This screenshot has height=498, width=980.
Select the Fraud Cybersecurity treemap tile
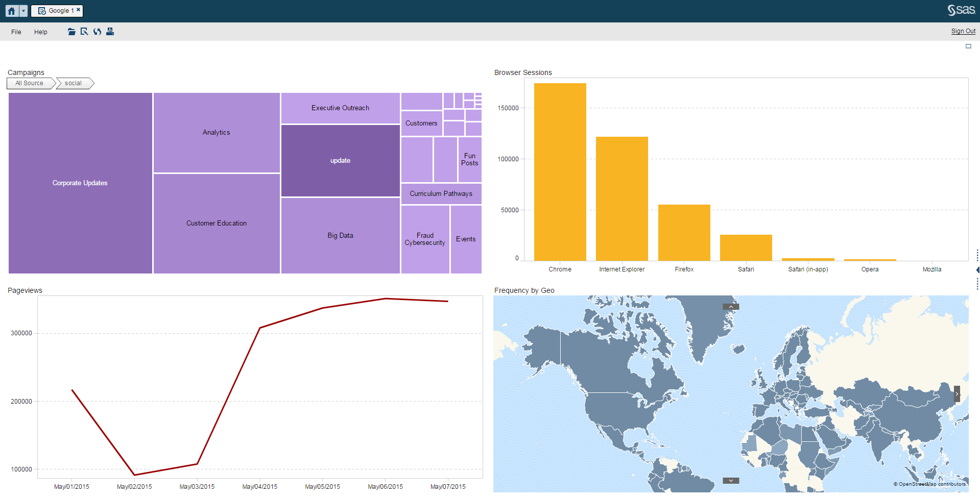(425, 239)
